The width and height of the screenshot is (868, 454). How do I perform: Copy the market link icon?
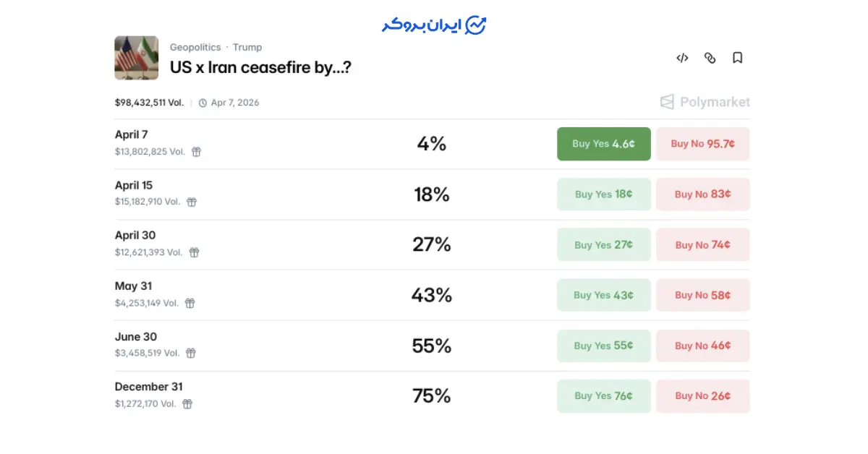(710, 58)
